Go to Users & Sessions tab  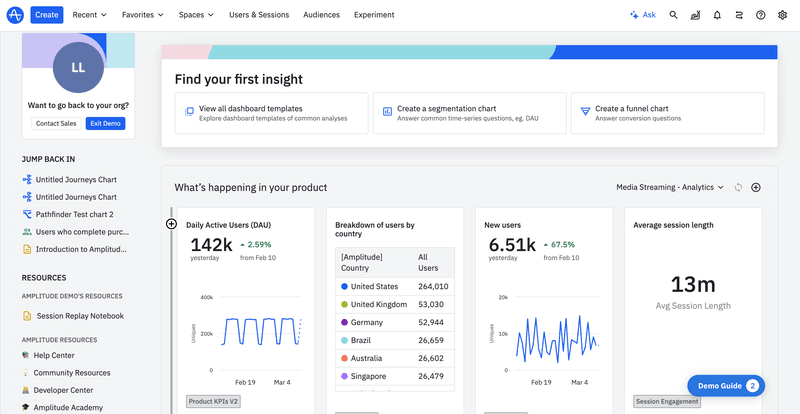(x=259, y=15)
